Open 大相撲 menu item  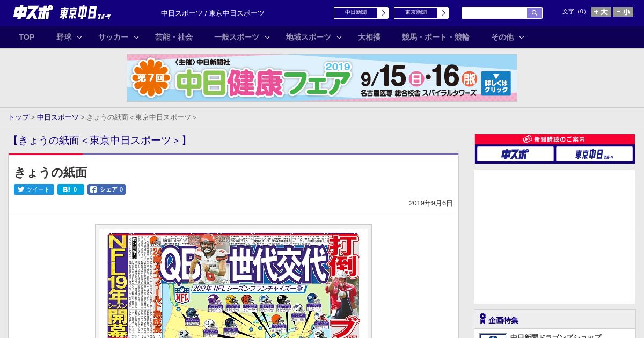369,37
